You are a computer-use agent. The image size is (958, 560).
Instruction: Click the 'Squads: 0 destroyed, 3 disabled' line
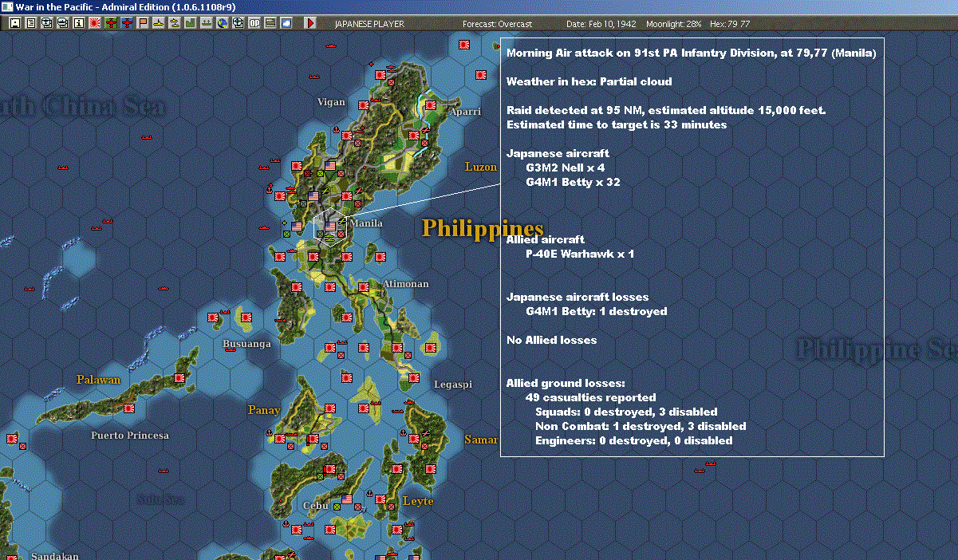click(626, 412)
